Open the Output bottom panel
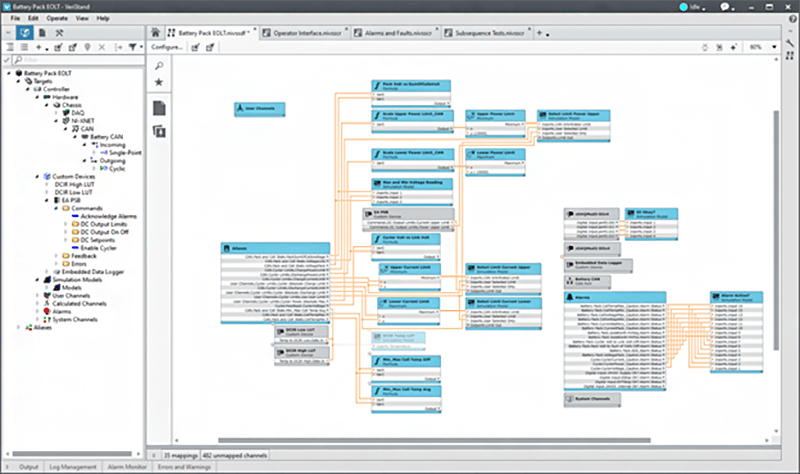 (x=29, y=467)
